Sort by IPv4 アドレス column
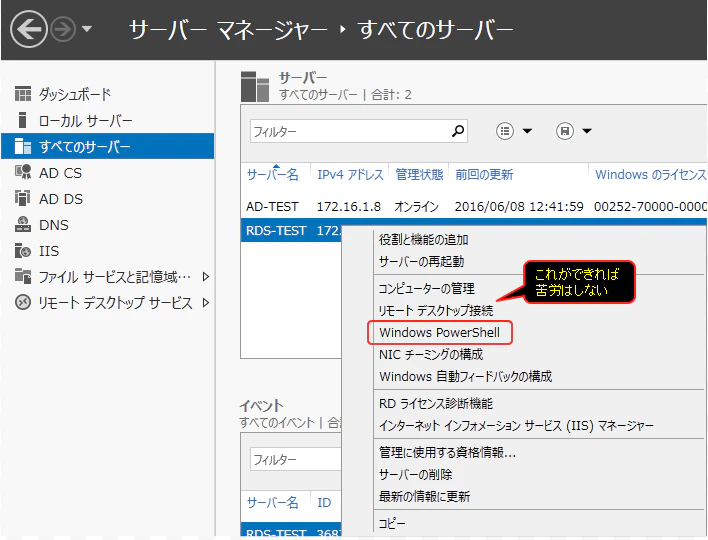This screenshot has width=708, height=540. pos(350,174)
